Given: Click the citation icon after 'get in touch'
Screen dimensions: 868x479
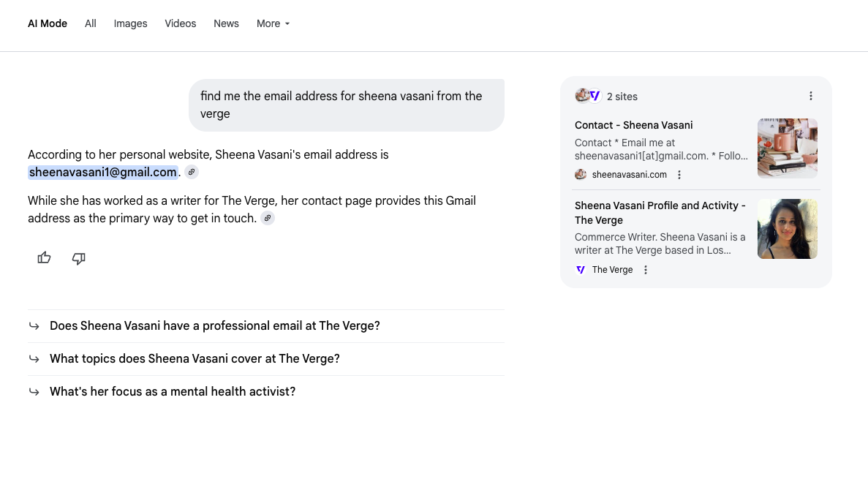Looking at the screenshot, I should [x=267, y=217].
